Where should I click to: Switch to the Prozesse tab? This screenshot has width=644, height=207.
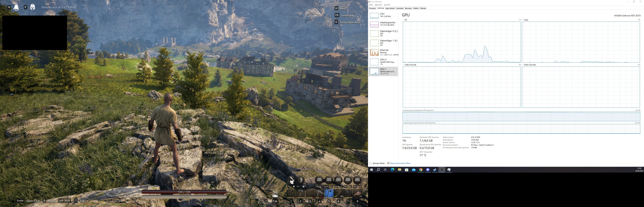coord(372,8)
